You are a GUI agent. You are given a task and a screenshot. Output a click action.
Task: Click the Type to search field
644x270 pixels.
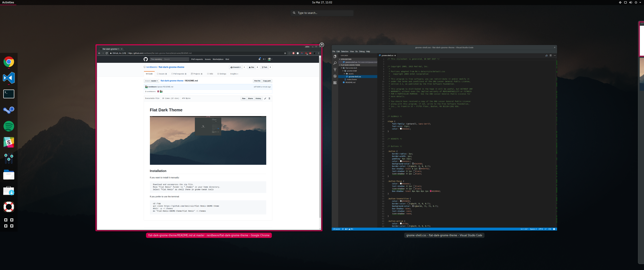click(322, 13)
